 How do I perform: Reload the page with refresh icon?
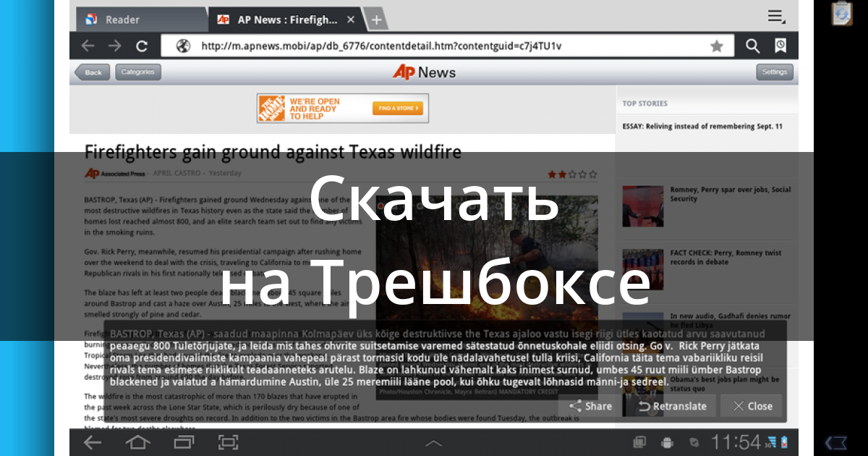coord(142,46)
